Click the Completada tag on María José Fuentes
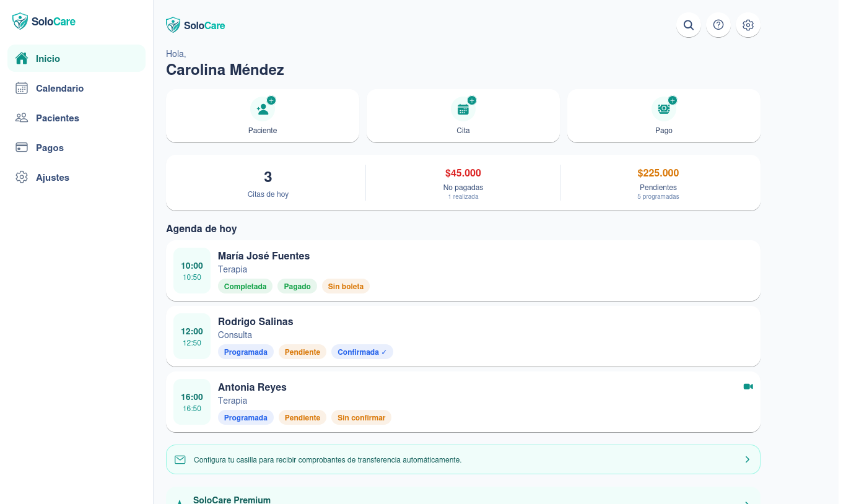846x504 pixels. pyautogui.click(x=245, y=286)
